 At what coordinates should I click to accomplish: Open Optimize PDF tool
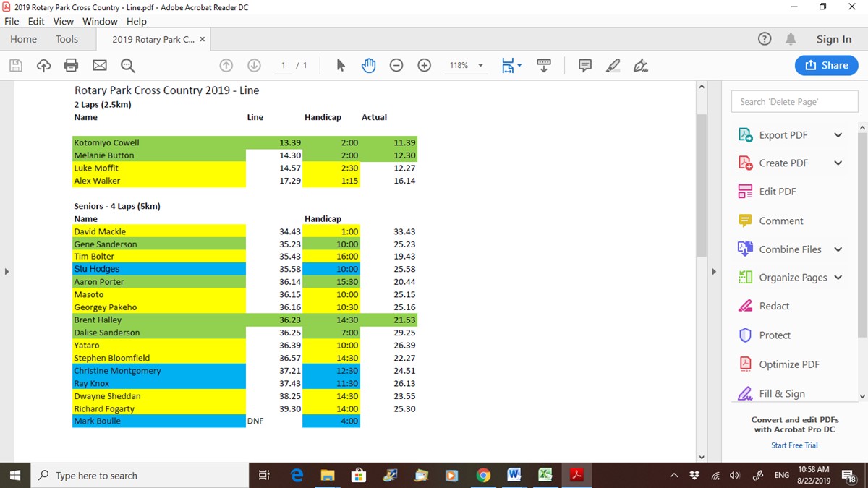[x=778, y=364]
